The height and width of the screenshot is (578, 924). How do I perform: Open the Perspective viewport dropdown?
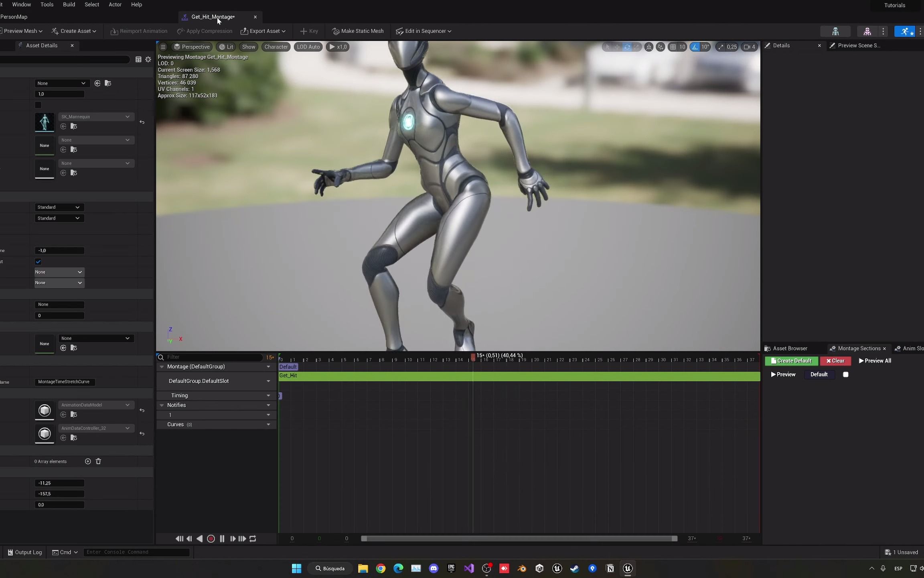pyautogui.click(x=192, y=47)
